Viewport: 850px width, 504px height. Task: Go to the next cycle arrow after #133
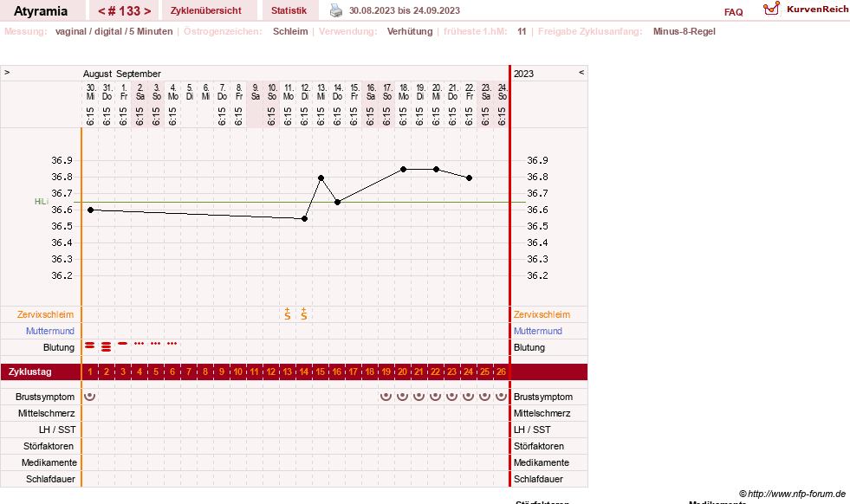[x=147, y=11]
